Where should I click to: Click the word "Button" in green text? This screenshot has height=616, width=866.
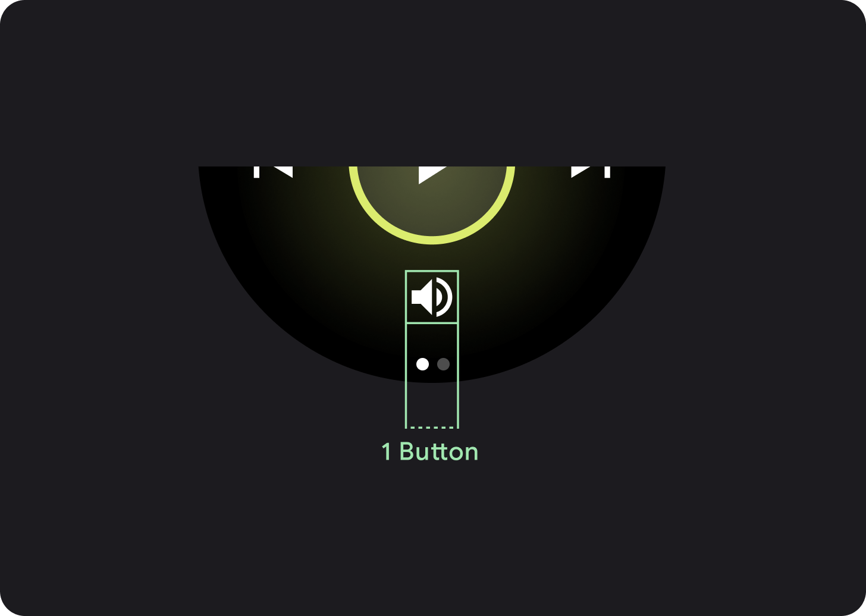click(x=439, y=452)
